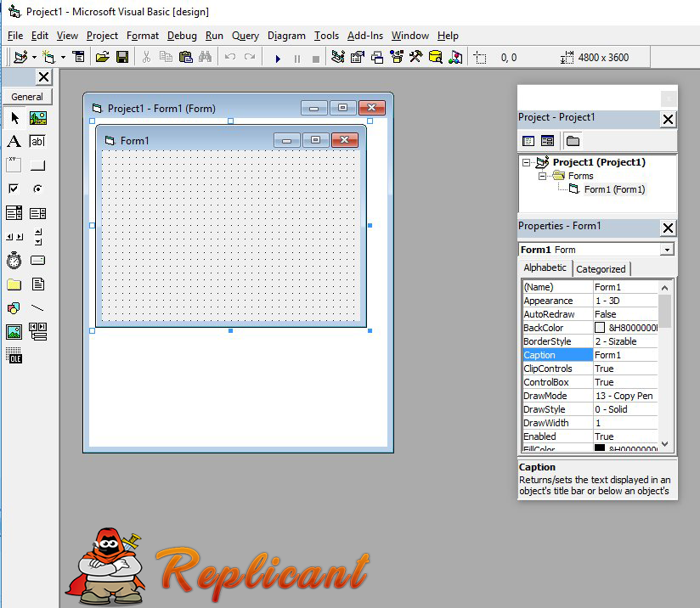Select the Line control tool
The width and height of the screenshot is (700, 608).
tap(37, 308)
